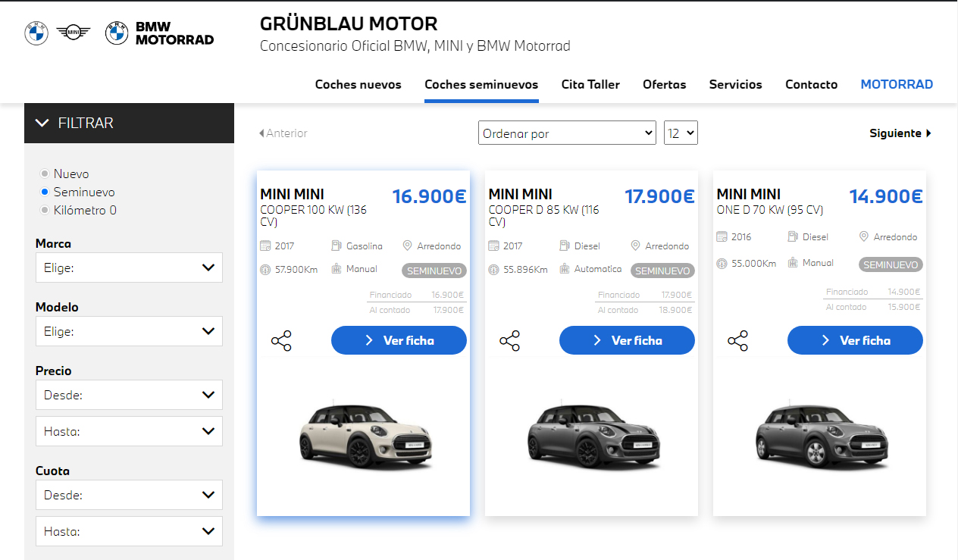This screenshot has height=560, width=958.
Task: Click odometer icon beside 55.896Km
Action: [493, 269]
